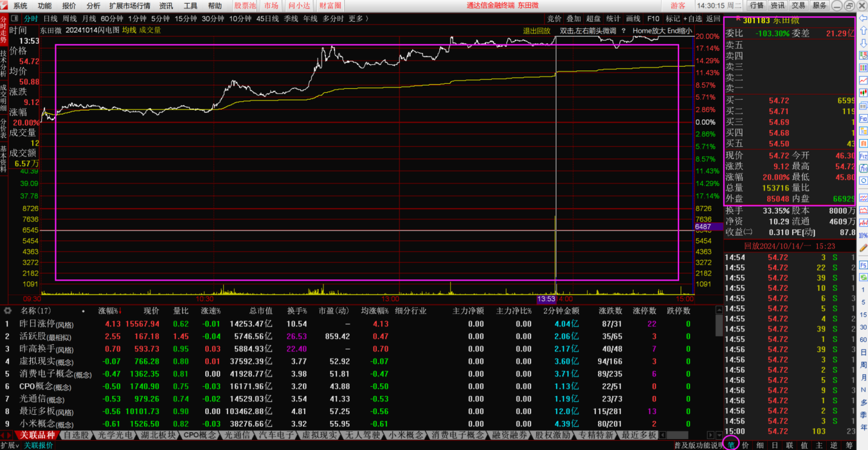Viewport: 868px width, 450px height.
Task: Switch chart to 日线 period
Action: (x=50, y=19)
